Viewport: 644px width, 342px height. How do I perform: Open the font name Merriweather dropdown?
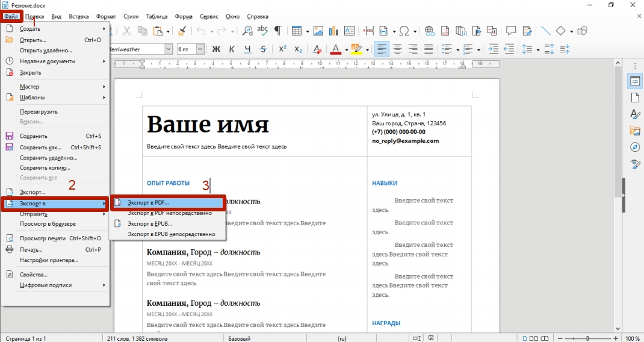click(x=169, y=49)
